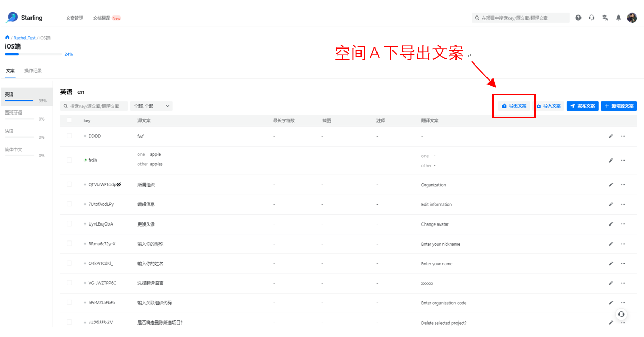The width and height of the screenshot is (644, 337).
Task: Select the QTVJaWF1odp row checkbox
Action: (x=69, y=184)
